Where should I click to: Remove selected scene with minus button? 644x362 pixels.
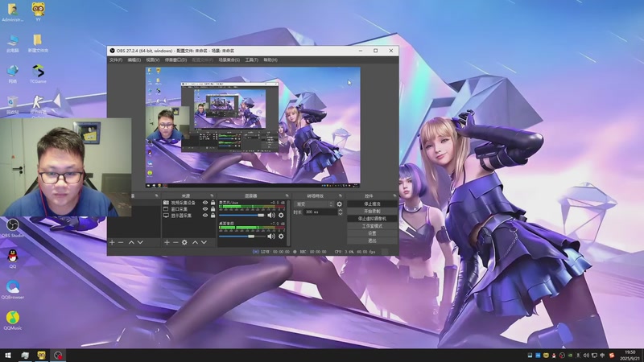point(121,243)
